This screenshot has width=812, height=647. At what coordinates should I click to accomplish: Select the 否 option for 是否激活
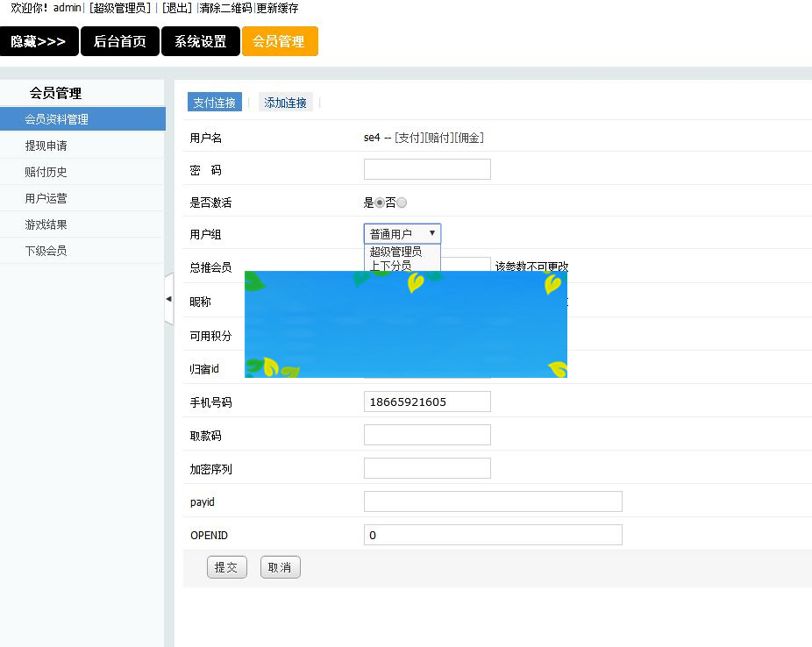[x=401, y=202]
